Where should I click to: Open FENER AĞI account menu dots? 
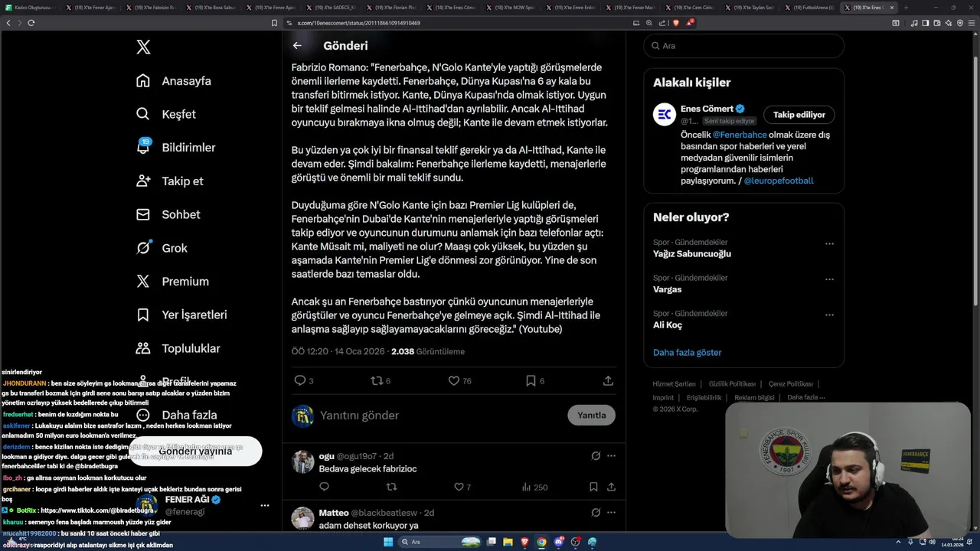[x=264, y=506]
